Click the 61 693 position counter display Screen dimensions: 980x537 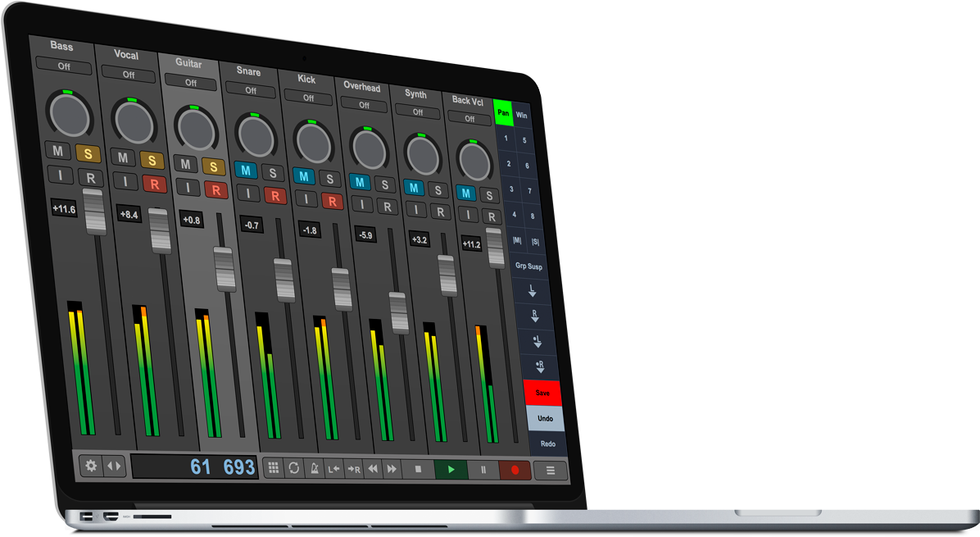coord(195,466)
